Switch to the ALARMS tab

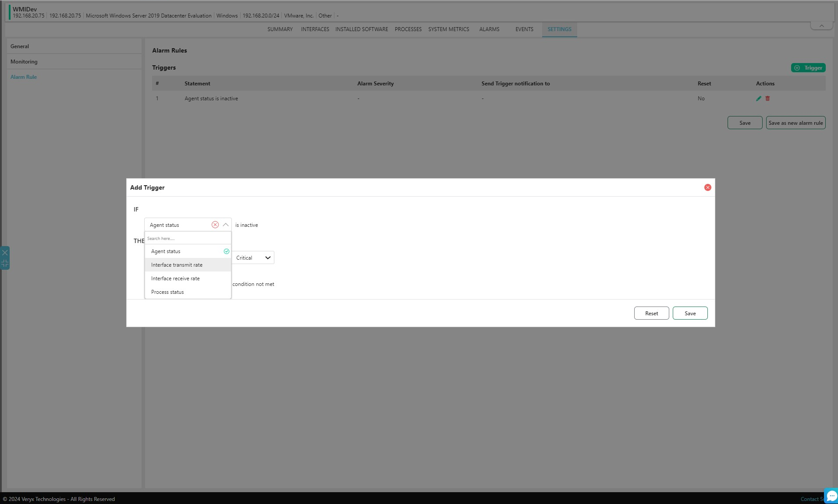click(x=489, y=29)
